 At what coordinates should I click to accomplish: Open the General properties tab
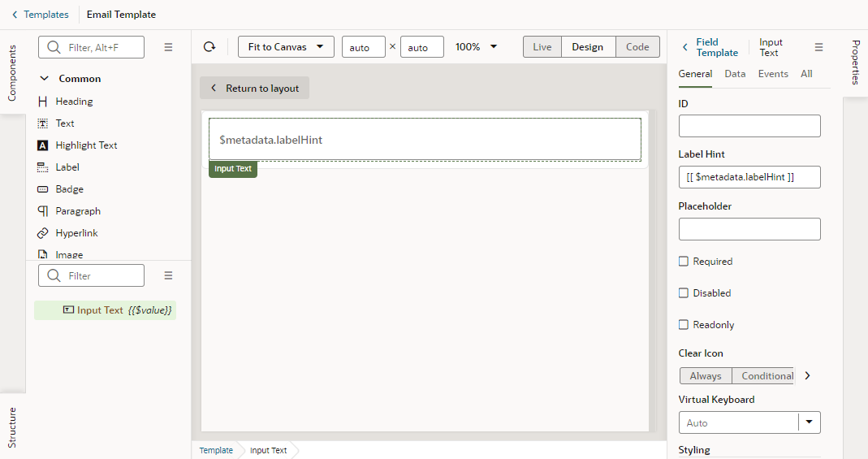tap(695, 74)
